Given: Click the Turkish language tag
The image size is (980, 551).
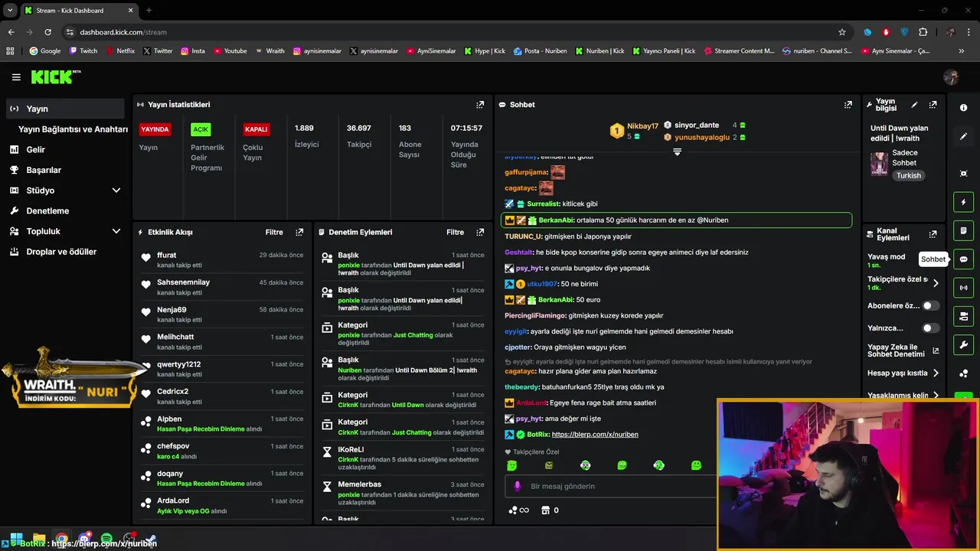Looking at the screenshot, I should 909,175.
